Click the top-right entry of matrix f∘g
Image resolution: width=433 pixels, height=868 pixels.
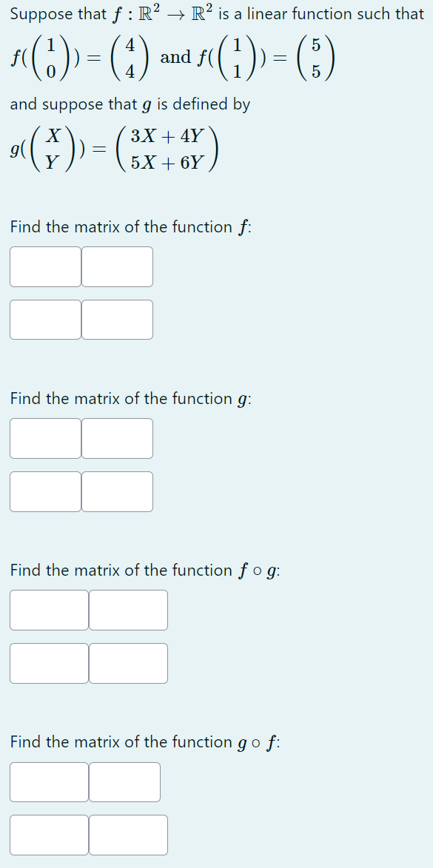(x=127, y=610)
